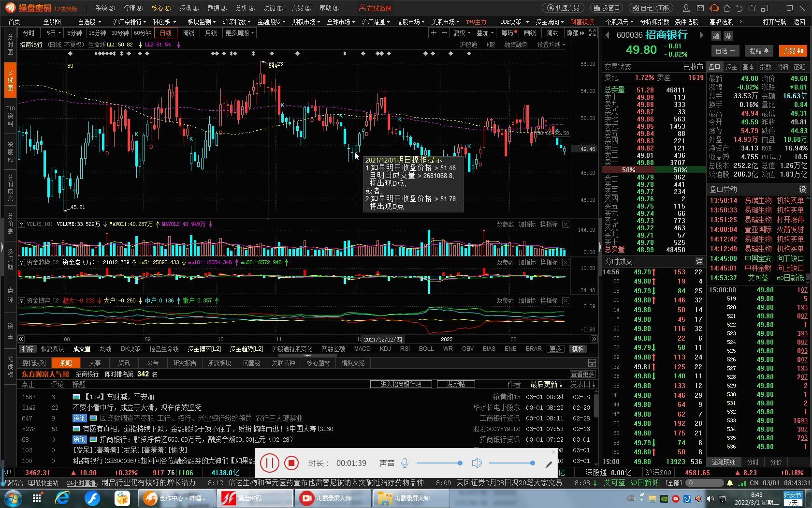The image size is (812, 508).
Task: Click search field in bottom status bar
Action: (x=704, y=483)
